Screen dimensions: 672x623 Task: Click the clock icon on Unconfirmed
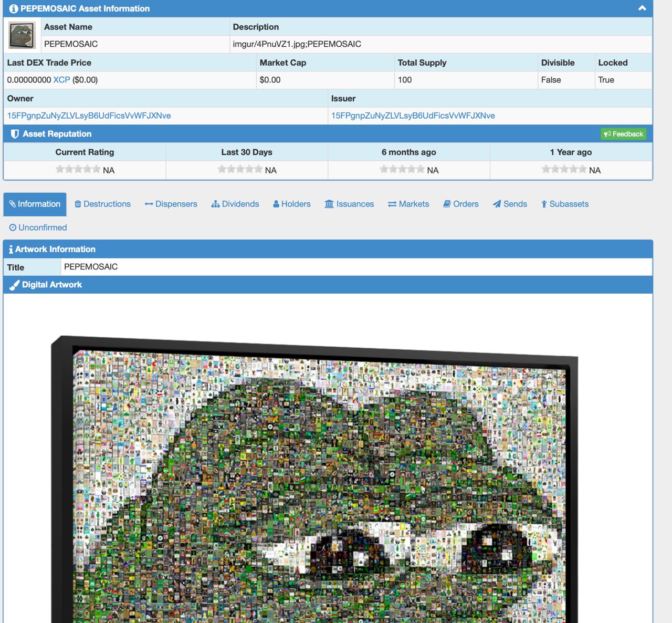click(x=13, y=227)
